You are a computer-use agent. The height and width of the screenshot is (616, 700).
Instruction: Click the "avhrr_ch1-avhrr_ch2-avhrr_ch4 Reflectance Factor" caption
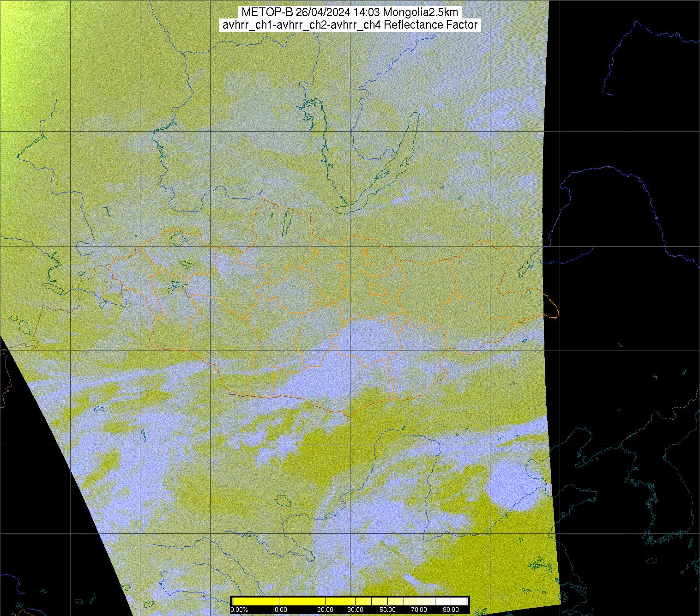click(350, 25)
